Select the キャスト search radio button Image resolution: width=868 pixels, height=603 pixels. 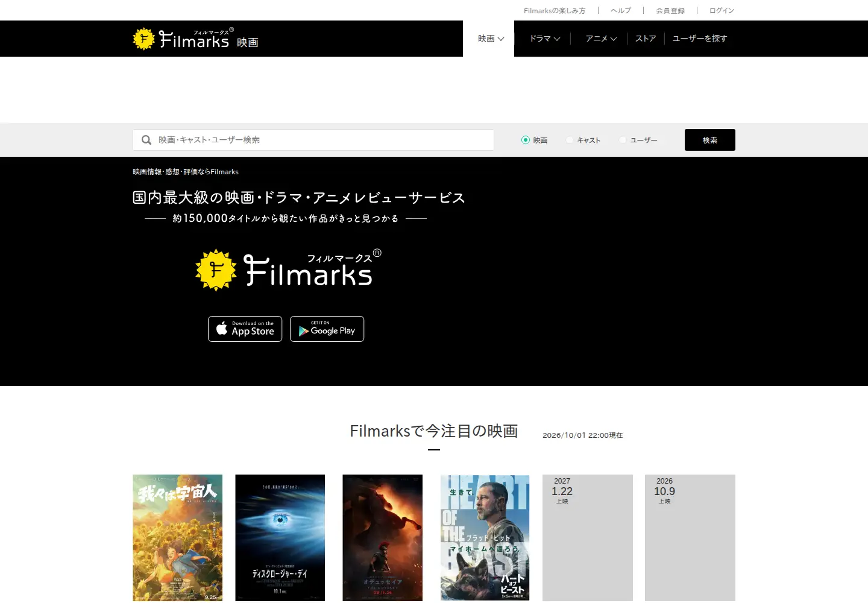pos(570,140)
